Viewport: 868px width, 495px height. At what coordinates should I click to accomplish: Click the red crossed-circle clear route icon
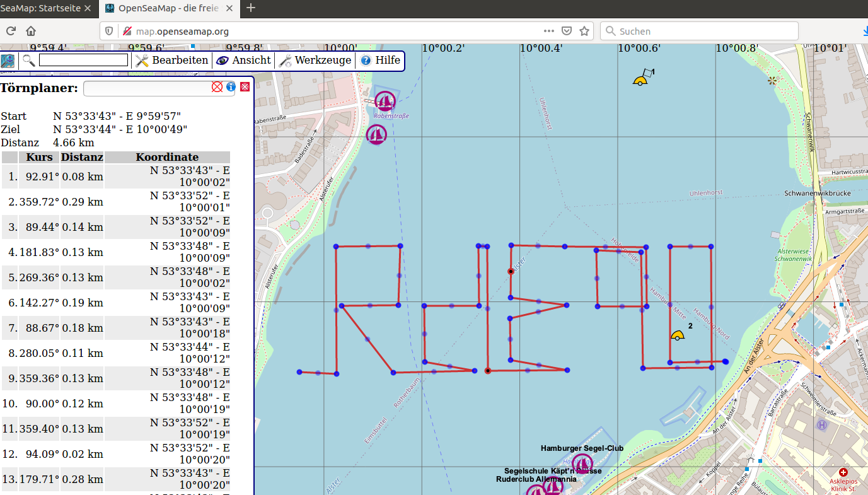pos(217,87)
